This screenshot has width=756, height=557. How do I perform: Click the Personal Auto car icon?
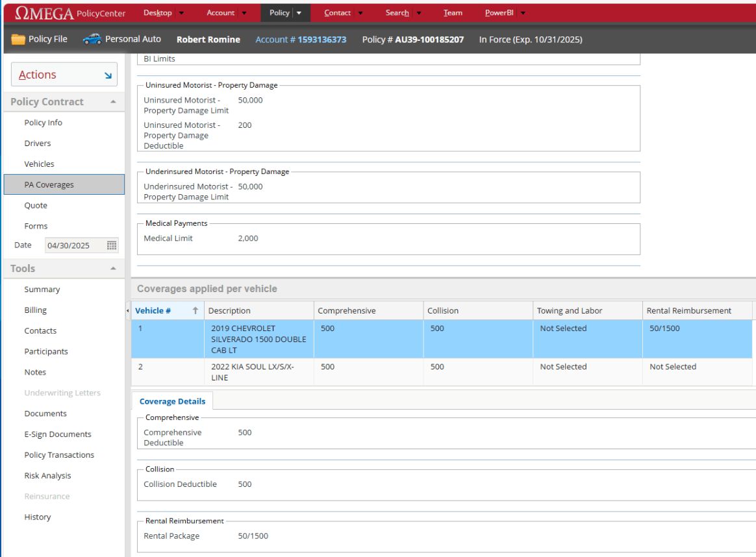pos(92,39)
